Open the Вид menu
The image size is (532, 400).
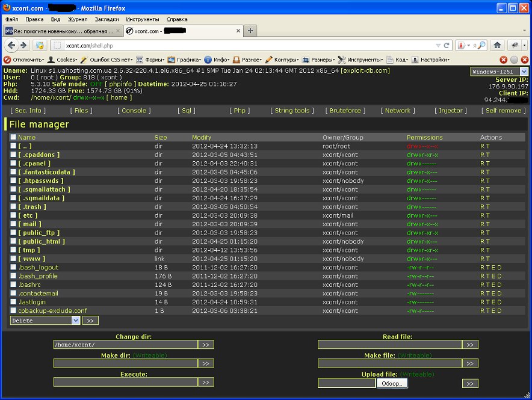point(55,19)
